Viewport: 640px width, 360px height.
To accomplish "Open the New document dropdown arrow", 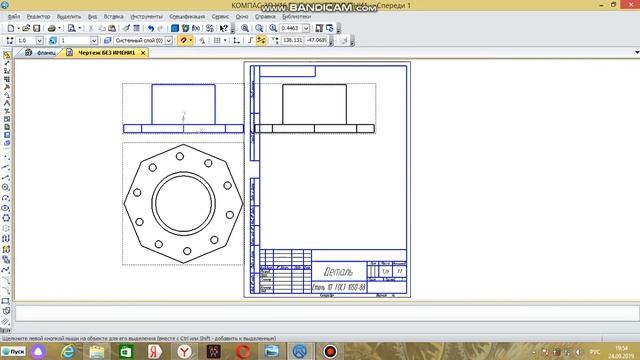I will coord(18,28).
